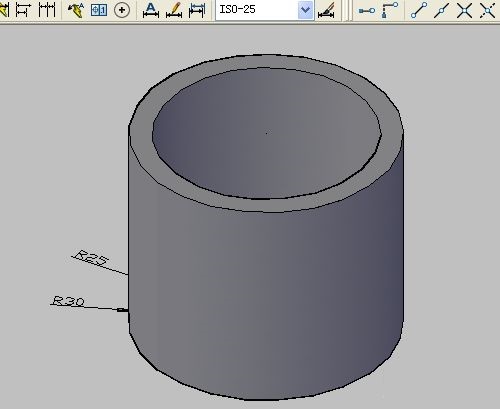Open the Tolerance tool
500x409 pixels.
click(99, 10)
